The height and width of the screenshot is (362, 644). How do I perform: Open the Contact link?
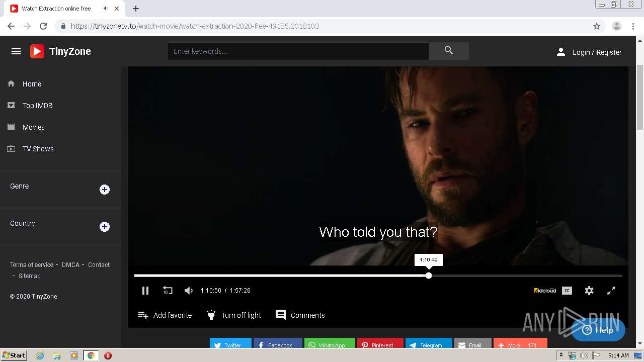point(99,264)
